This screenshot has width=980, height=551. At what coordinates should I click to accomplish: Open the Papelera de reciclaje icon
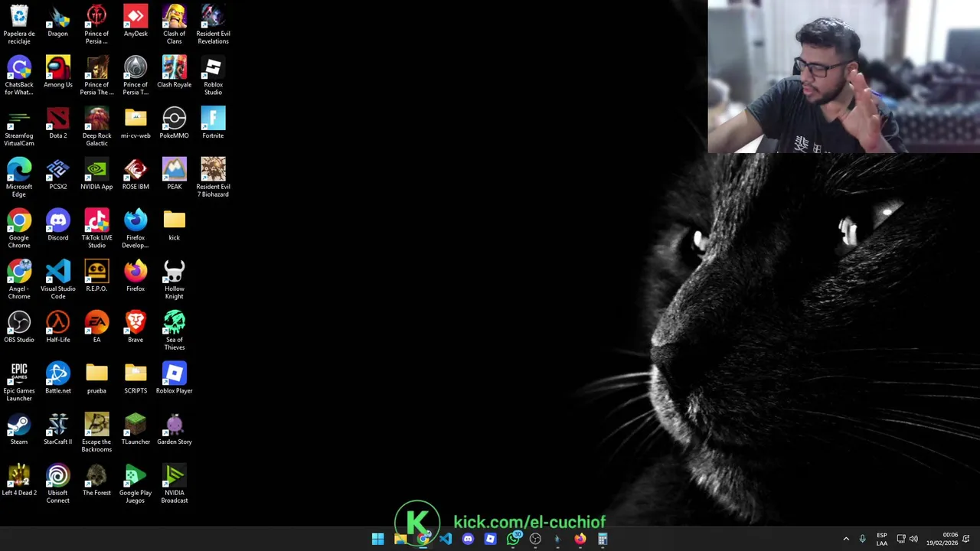point(19,24)
